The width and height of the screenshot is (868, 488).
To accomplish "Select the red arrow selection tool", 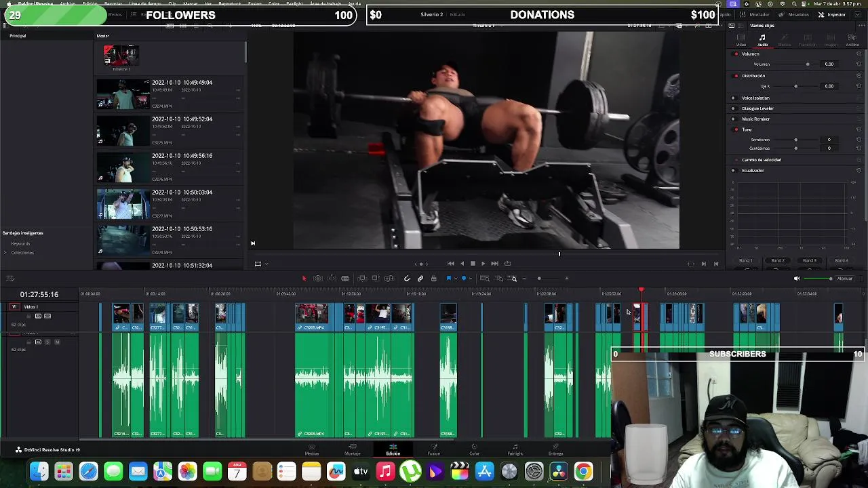I will 304,279.
